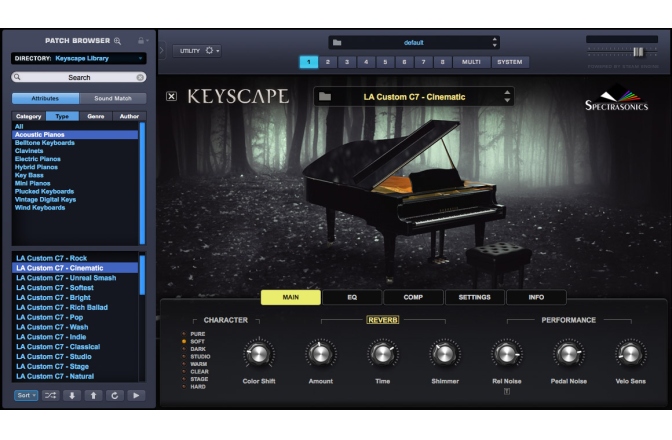Click the Velo Sens knob
This screenshot has height=440, width=672.
click(630, 353)
